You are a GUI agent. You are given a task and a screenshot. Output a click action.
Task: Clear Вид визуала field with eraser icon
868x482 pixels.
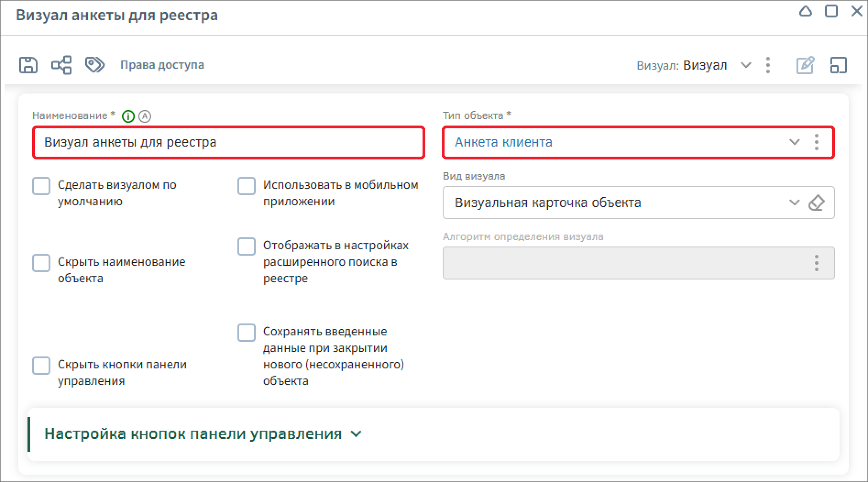click(816, 203)
